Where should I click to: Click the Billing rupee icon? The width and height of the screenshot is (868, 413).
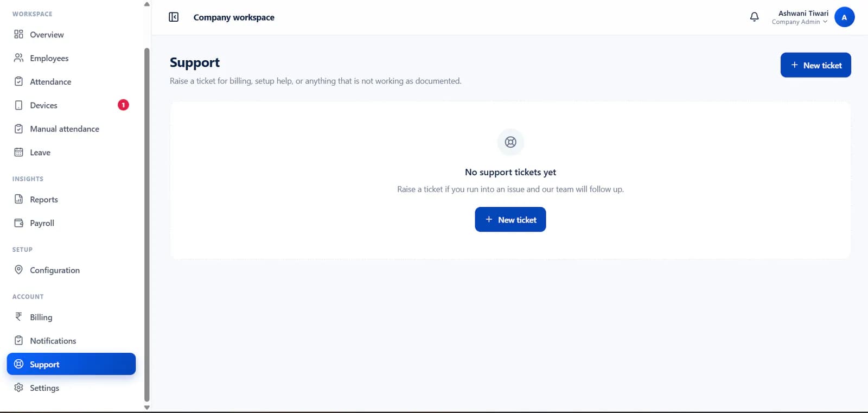[18, 316]
